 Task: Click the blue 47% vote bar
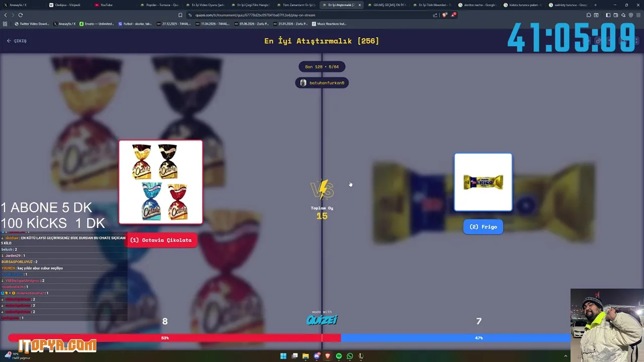coord(456,338)
